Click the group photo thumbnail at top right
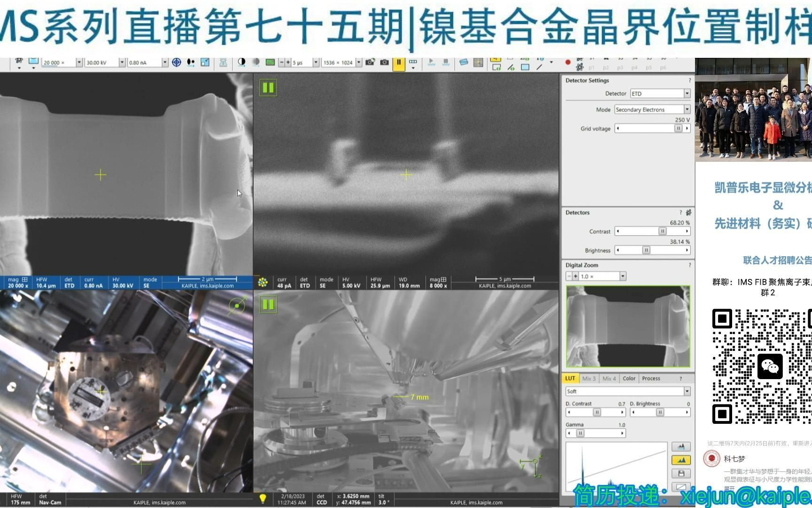The width and height of the screenshot is (812, 508). 753,109
